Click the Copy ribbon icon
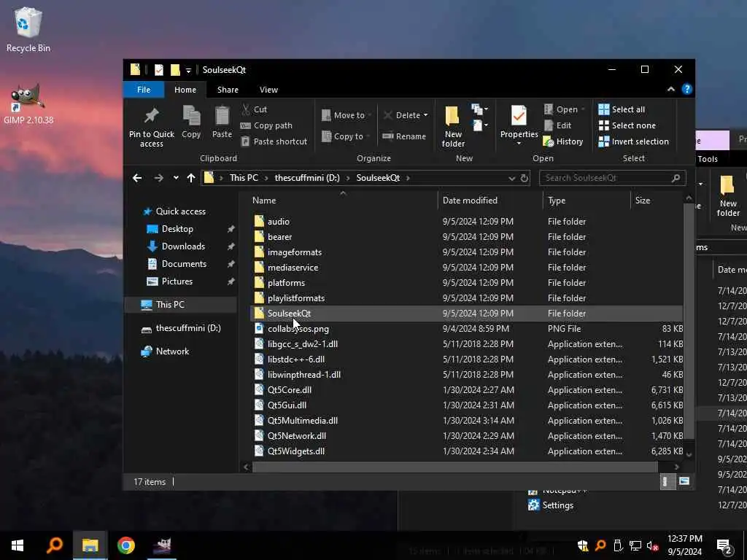747x560 pixels. [x=191, y=116]
